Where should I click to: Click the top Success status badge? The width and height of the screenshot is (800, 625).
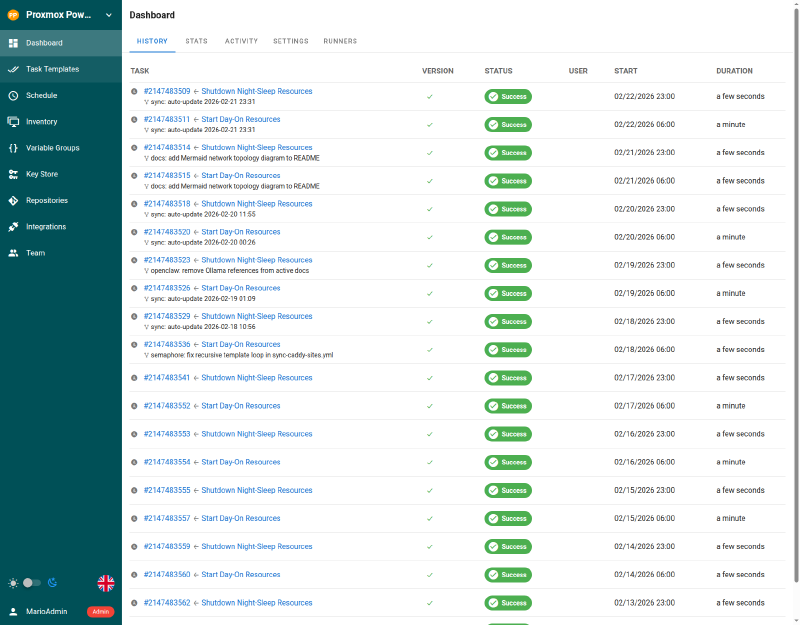click(x=508, y=96)
